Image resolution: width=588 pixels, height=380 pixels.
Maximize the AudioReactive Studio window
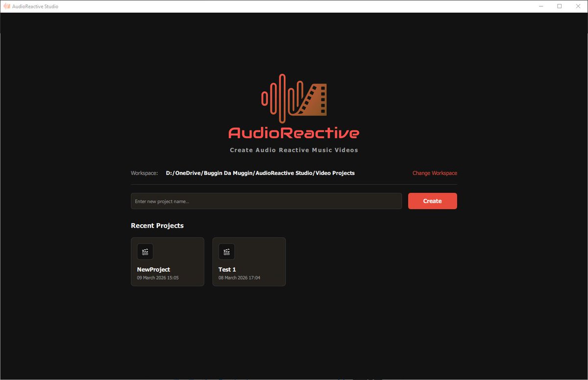point(559,6)
